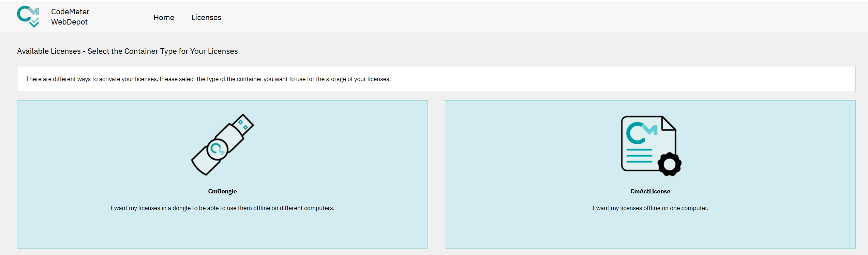Select the CmDongle USB stick icon

pos(223,145)
